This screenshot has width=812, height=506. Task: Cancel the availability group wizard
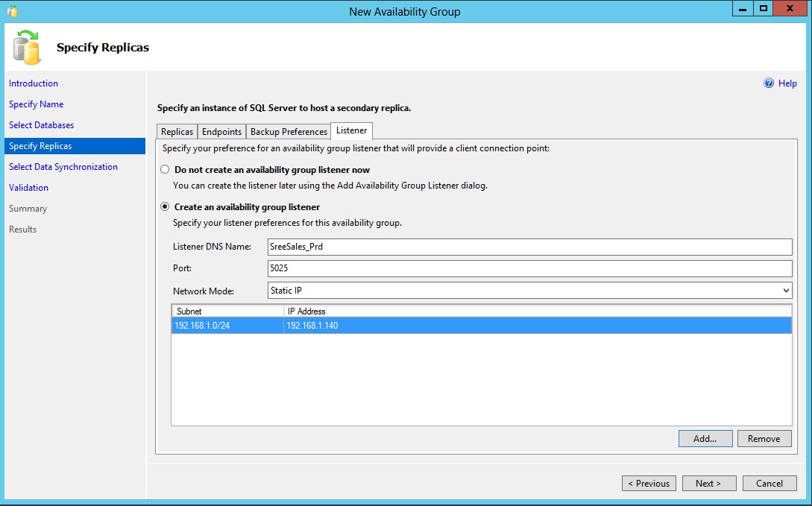[x=769, y=484]
